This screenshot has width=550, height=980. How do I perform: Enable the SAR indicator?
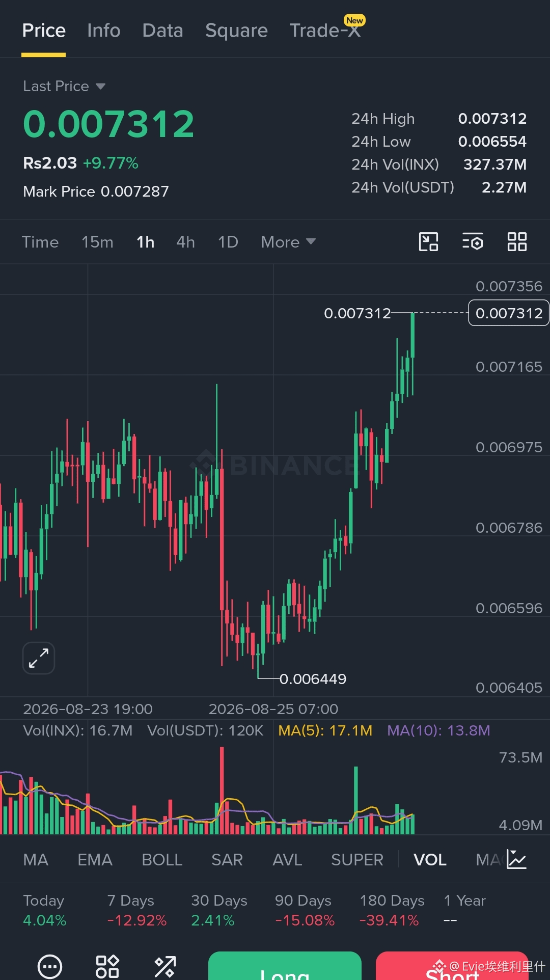point(227,860)
